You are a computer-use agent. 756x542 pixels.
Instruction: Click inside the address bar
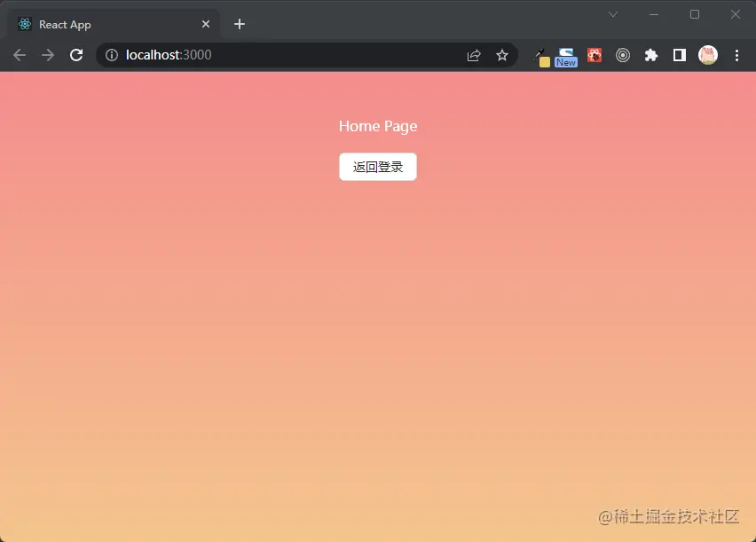click(266, 54)
